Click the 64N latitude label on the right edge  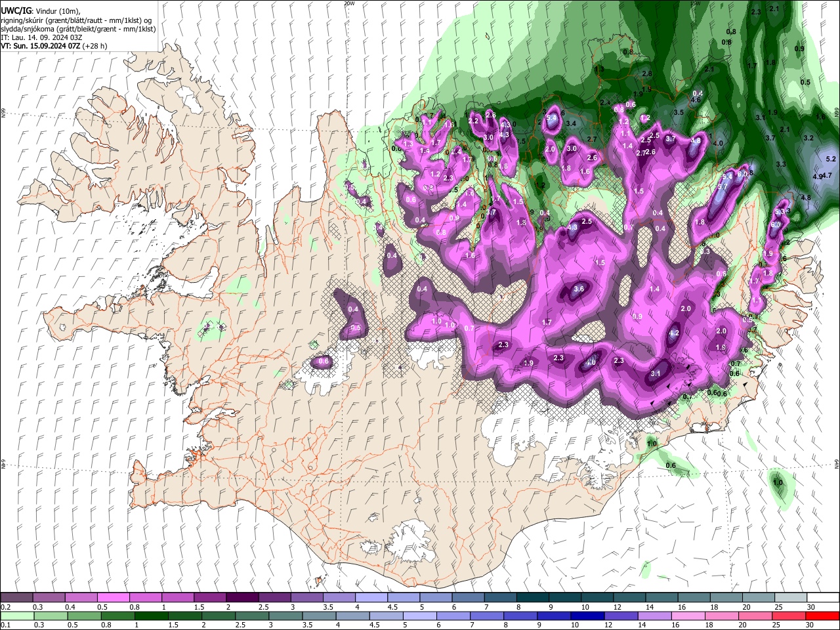(x=837, y=463)
